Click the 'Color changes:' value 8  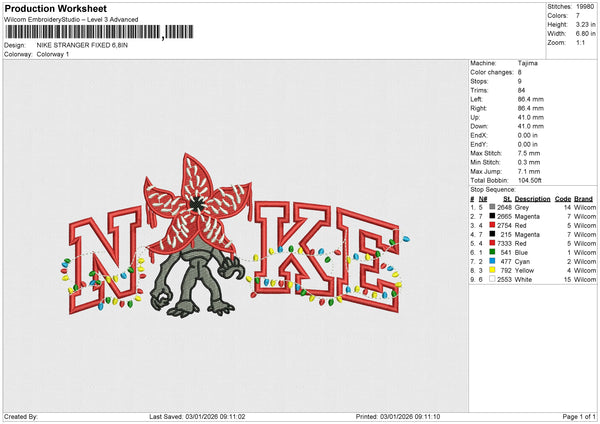pyautogui.click(x=520, y=72)
